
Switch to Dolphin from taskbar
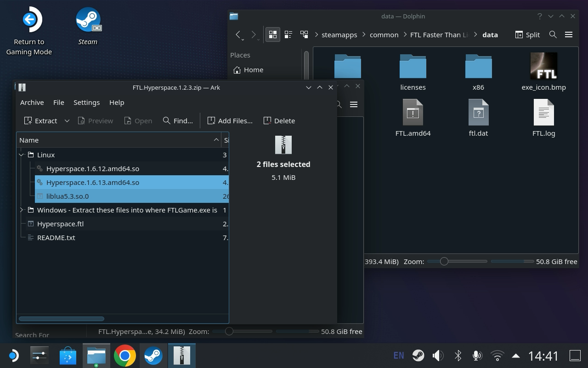96,356
